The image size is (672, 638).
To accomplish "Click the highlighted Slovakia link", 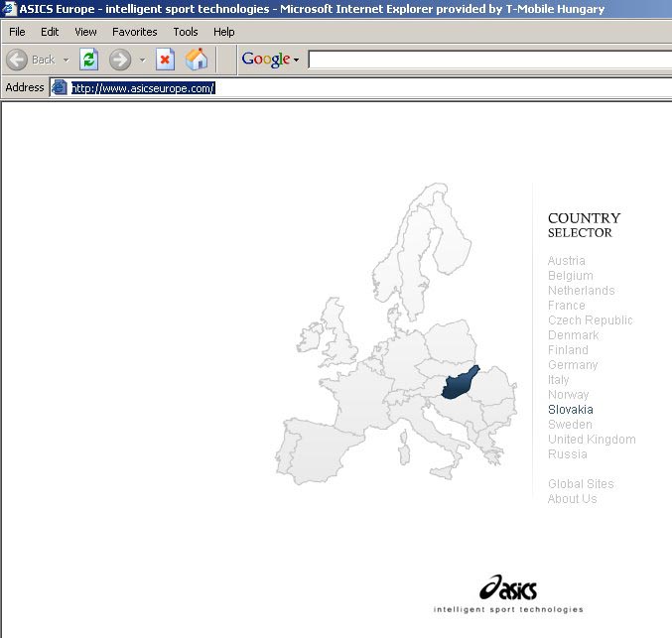I will [x=571, y=410].
